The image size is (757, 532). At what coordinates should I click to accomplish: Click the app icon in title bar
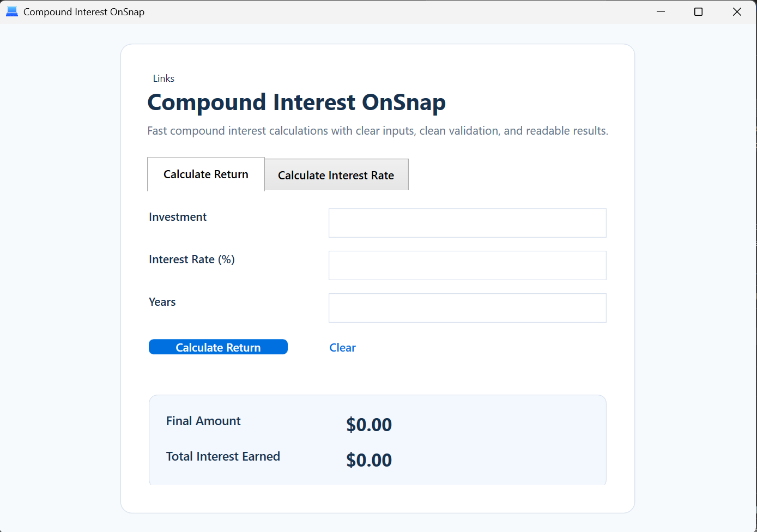(12, 11)
